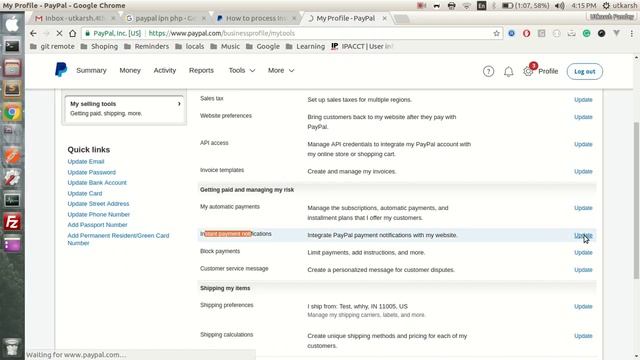Click Update for API access

583,144
